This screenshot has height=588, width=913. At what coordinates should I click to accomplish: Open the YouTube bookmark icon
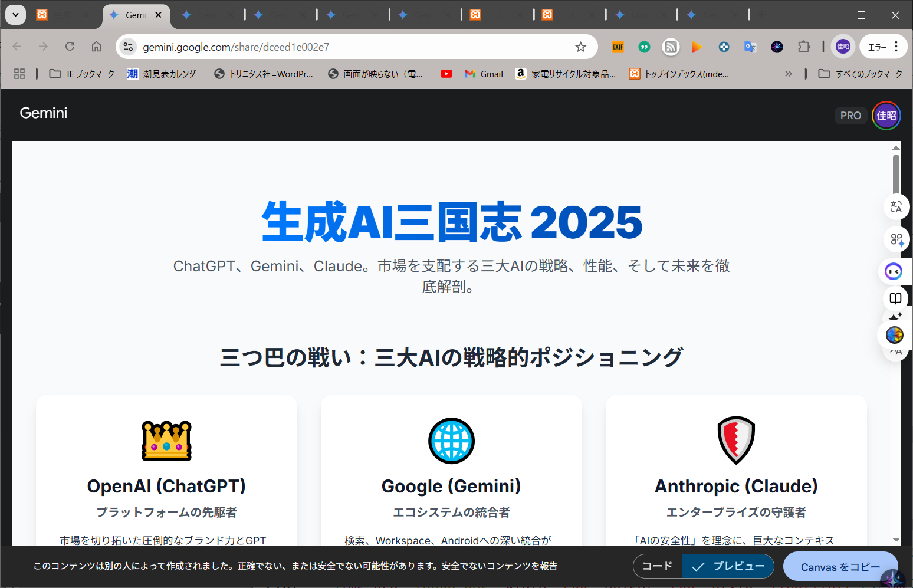point(446,74)
